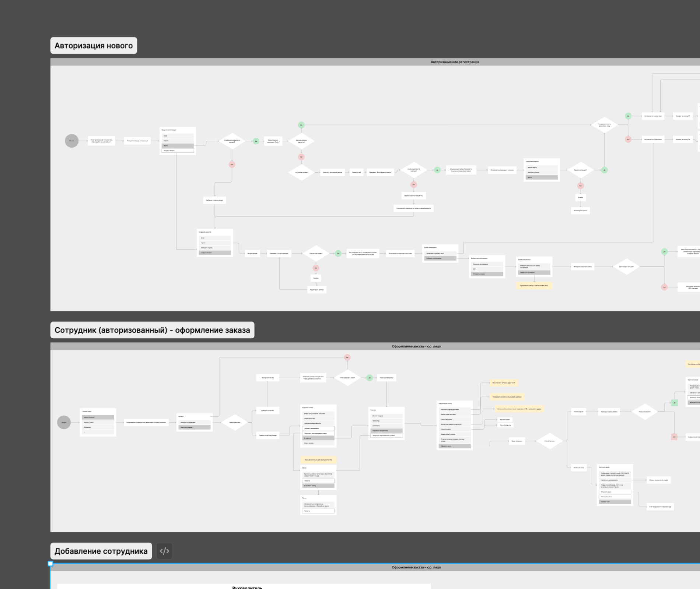The width and height of the screenshot is (700, 589).
Task: Click the 'Авторизация или регистрация' frame header
Action: [455, 62]
